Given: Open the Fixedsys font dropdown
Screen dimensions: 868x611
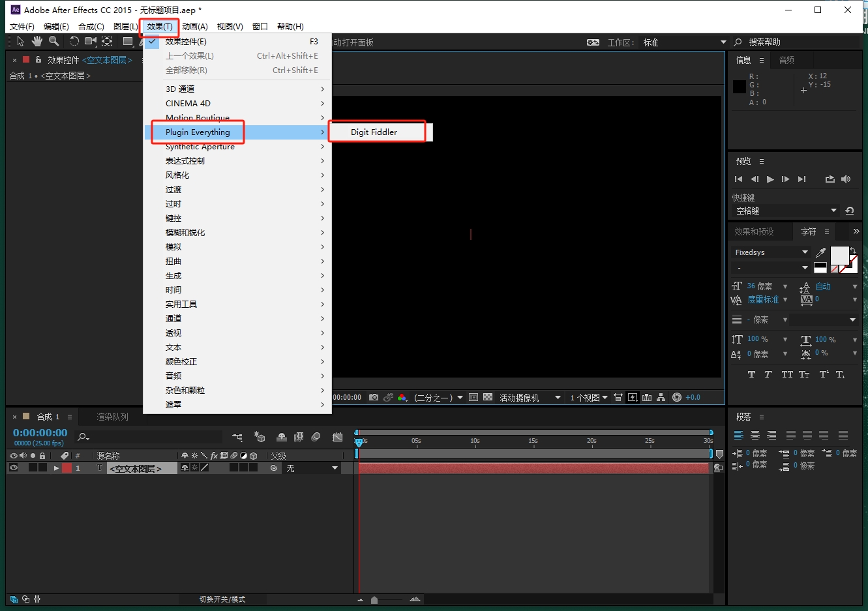Looking at the screenshot, I should [805, 252].
